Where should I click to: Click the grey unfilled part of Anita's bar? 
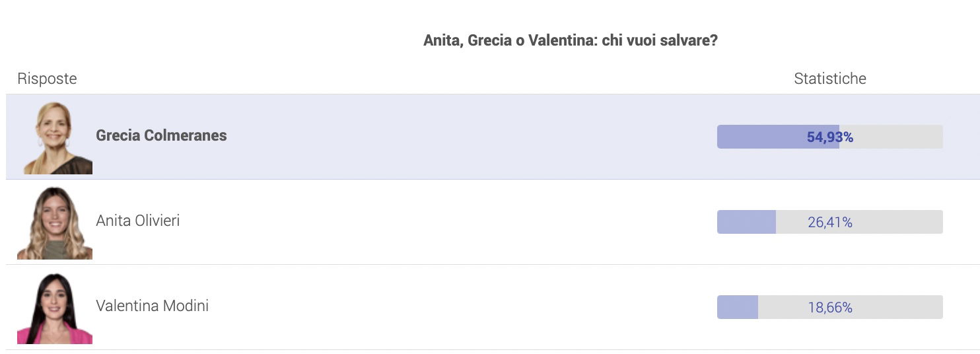(x=859, y=222)
